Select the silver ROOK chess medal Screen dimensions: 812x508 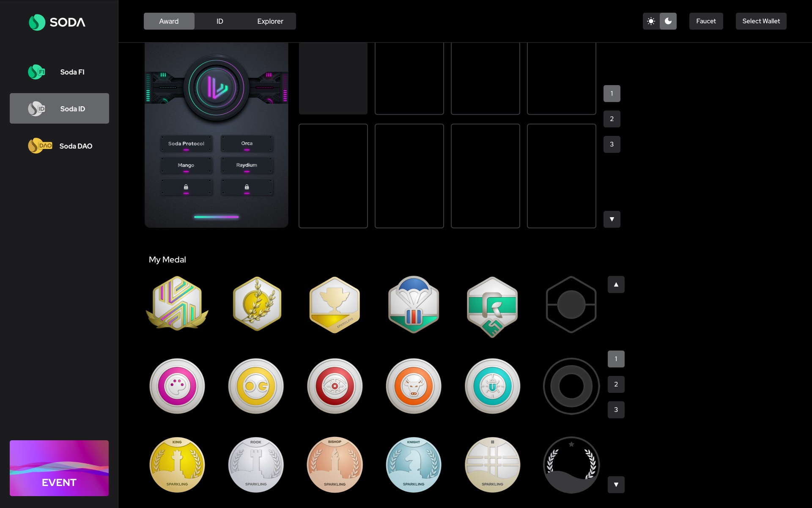(x=256, y=465)
